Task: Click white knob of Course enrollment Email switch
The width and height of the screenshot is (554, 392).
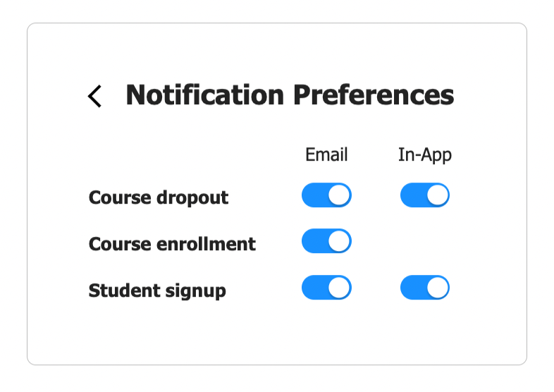Action: [339, 241]
